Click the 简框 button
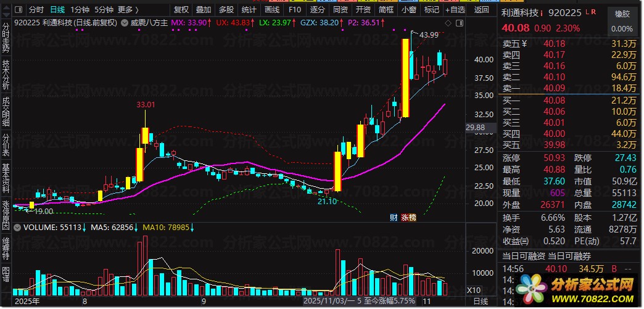 coord(386,9)
